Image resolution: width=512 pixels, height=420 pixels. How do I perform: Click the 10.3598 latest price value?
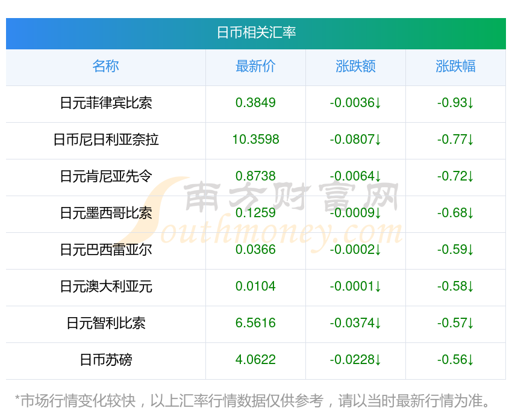(255, 140)
